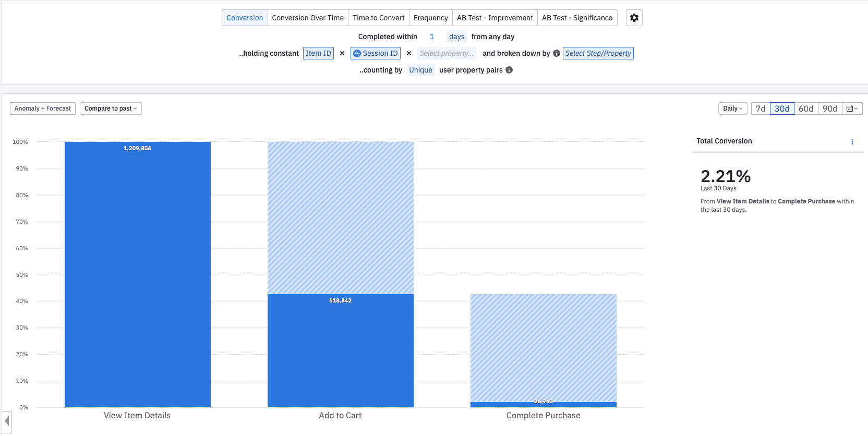Image resolution: width=868 pixels, height=436 pixels.
Task: Open the chart settings gear icon
Action: [x=634, y=18]
